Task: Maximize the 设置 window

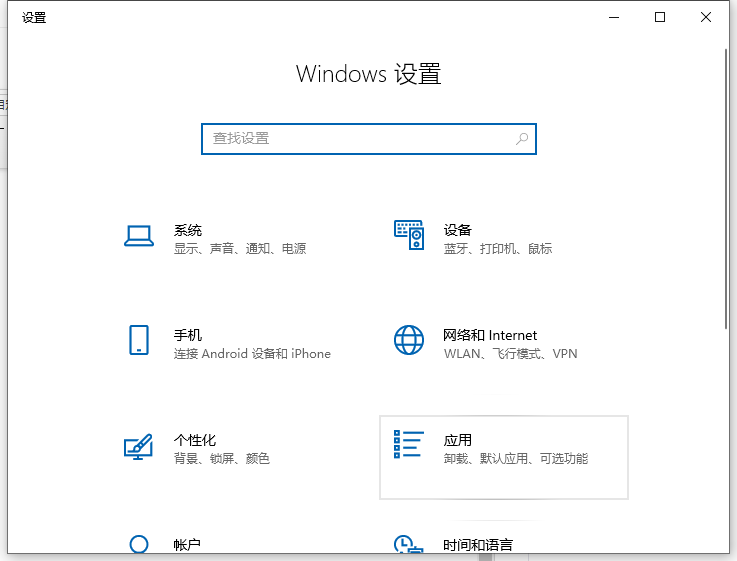Action: point(660,17)
